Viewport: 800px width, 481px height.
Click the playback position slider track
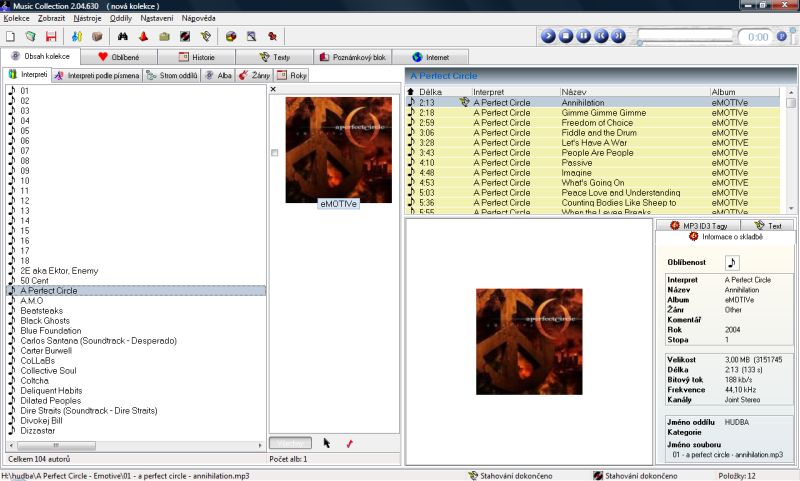685,36
